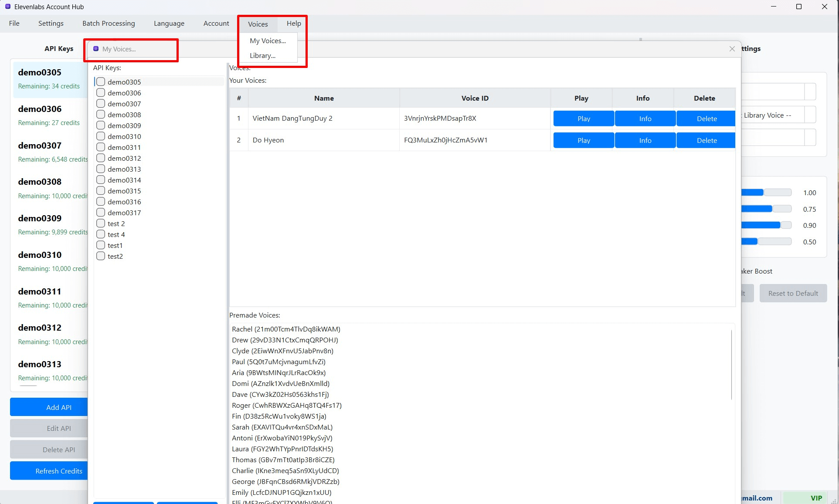This screenshot has width=839, height=504.
Task: Click the Reset to Default button
Action: point(793,293)
